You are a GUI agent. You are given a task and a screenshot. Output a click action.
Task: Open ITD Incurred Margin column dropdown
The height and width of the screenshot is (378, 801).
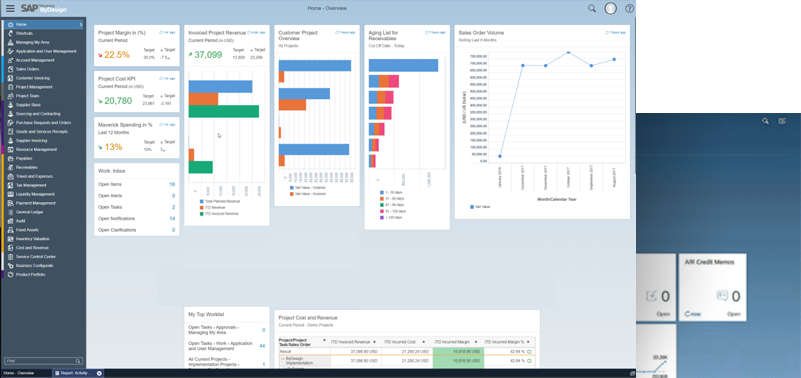click(476, 341)
